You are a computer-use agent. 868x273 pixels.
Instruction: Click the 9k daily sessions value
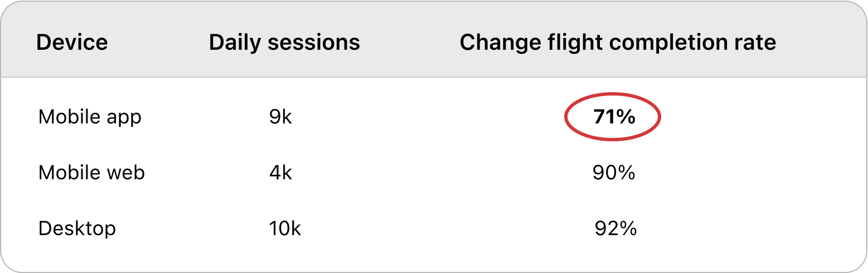pyautogui.click(x=280, y=117)
